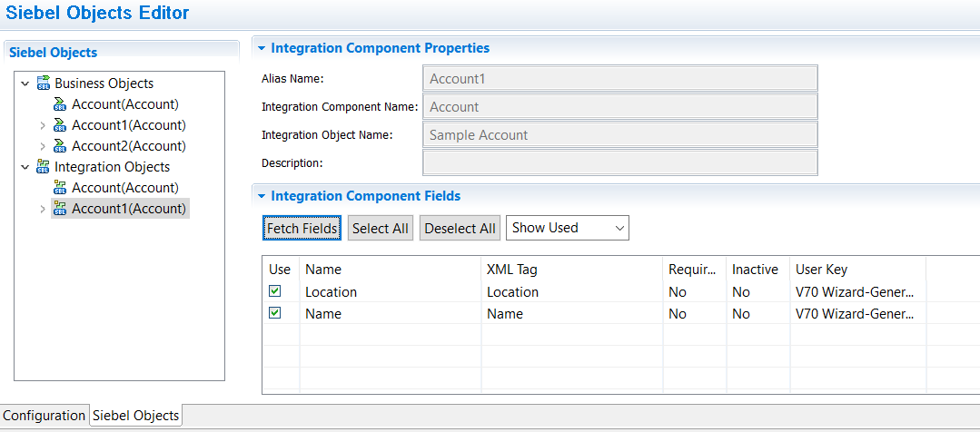Expand Account2(Account) under Business Objects
The width and height of the screenshot is (980, 432).
click(43, 146)
